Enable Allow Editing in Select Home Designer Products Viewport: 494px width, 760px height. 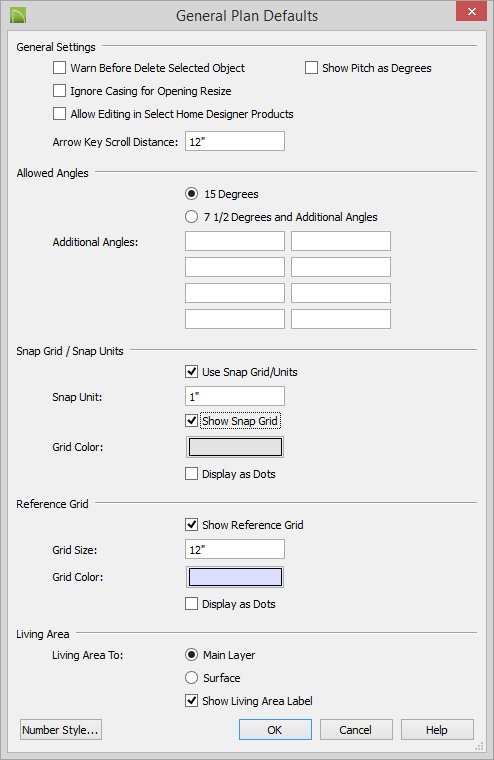pyautogui.click(x=59, y=114)
